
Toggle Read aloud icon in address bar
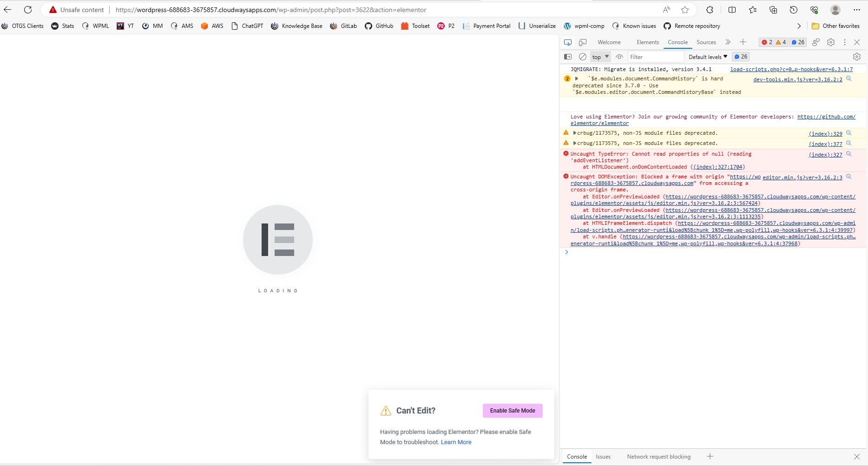tap(667, 10)
